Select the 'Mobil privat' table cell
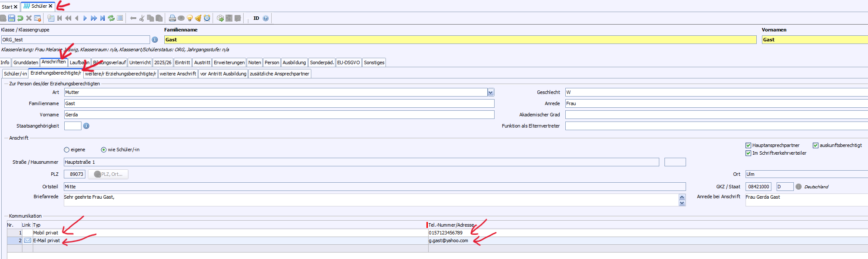Viewport: 868px width, 259px height. pyautogui.click(x=229, y=233)
